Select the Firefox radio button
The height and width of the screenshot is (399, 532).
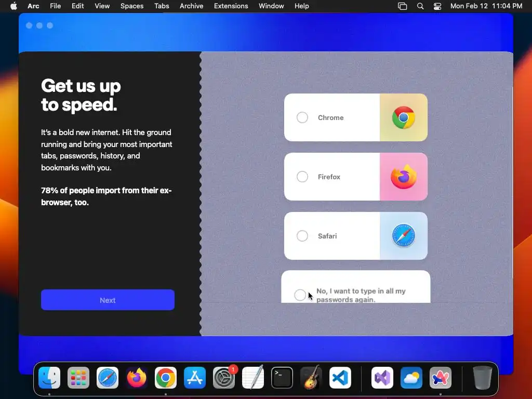[x=302, y=177]
